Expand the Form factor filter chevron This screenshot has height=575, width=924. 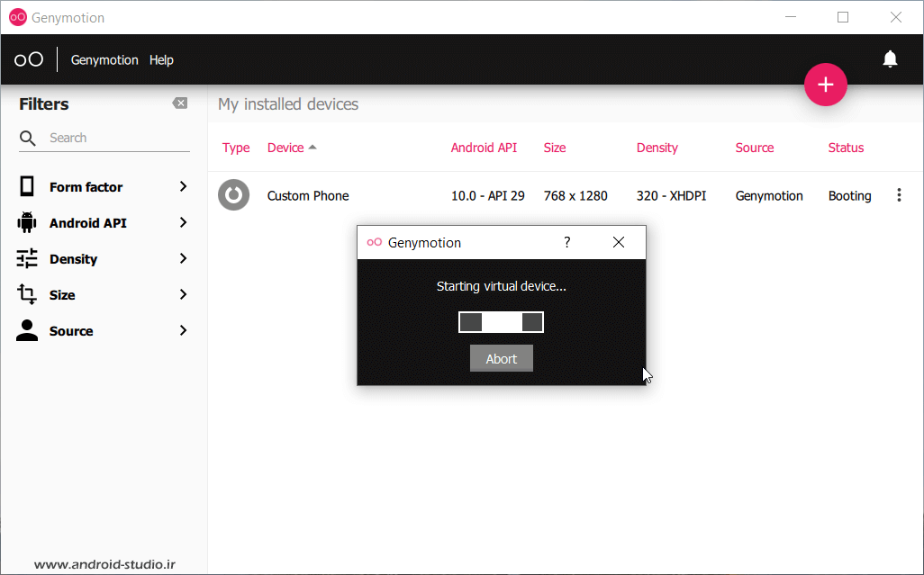click(x=183, y=186)
